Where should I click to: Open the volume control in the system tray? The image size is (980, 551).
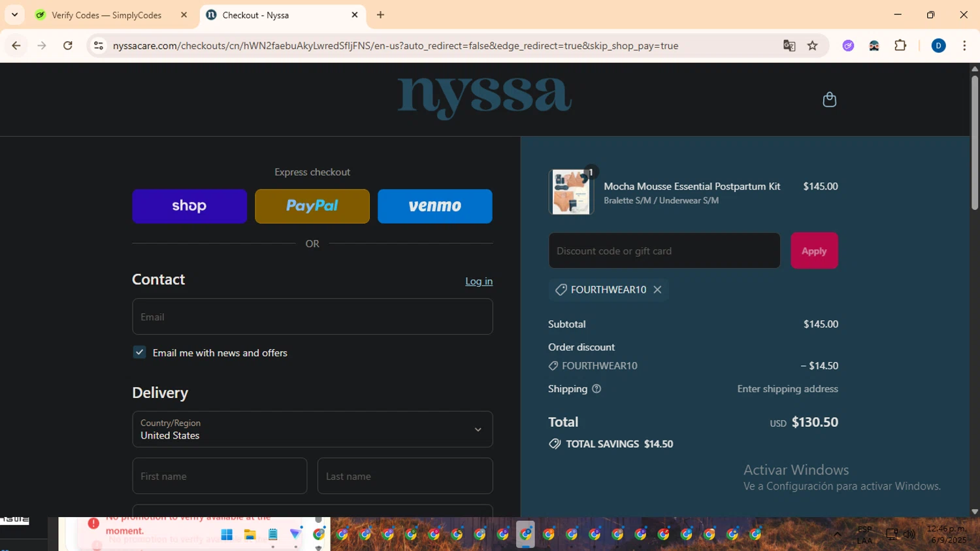[909, 535]
